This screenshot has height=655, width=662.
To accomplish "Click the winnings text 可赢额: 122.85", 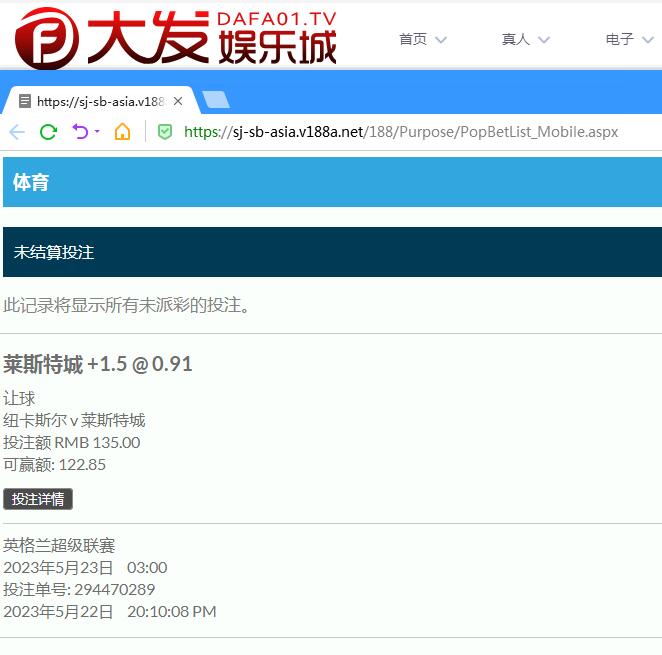I will pyautogui.click(x=54, y=465).
